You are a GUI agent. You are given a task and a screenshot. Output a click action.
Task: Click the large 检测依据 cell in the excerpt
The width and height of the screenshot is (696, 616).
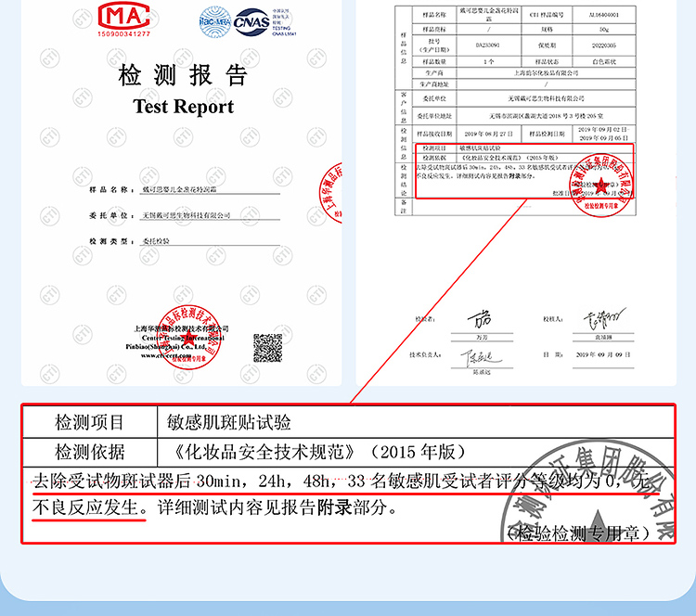point(90,452)
